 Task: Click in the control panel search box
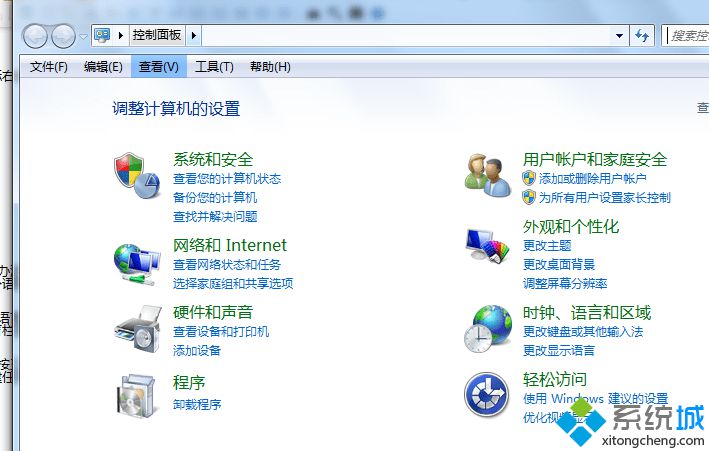(x=686, y=35)
